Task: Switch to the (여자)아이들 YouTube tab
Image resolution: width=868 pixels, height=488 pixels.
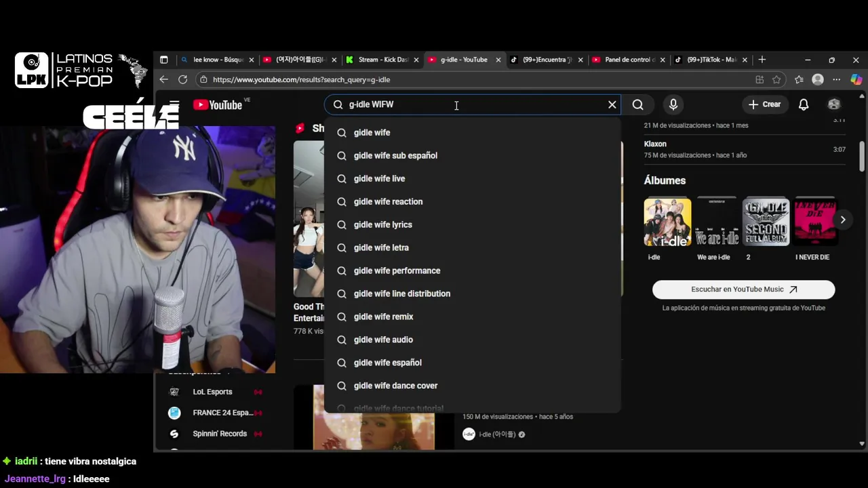Action: (300, 60)
